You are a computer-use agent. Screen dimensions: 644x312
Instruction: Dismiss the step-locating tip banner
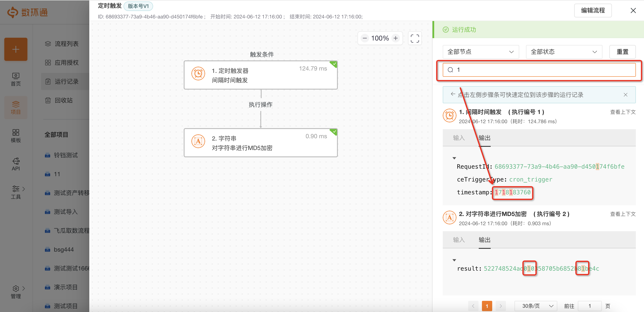pos(625,95)
